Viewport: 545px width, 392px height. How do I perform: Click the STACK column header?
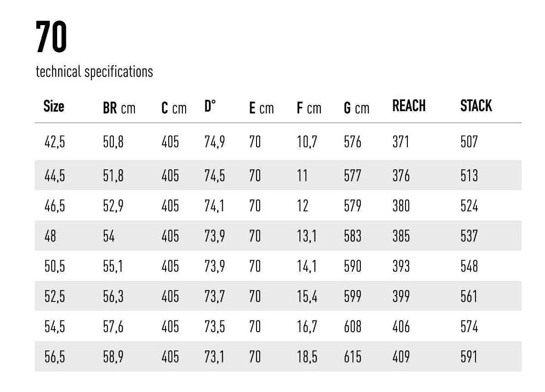tap(476, 106)
